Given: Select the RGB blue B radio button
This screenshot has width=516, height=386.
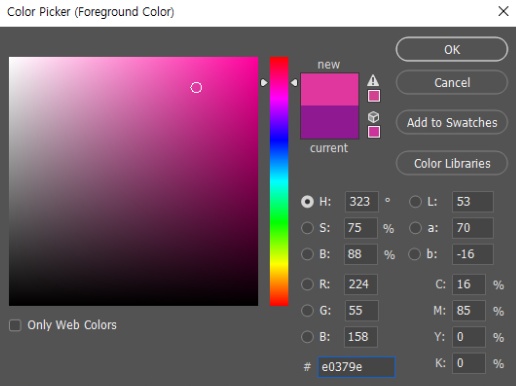Looking at the screenshot, I should click(x=307, y=337).
